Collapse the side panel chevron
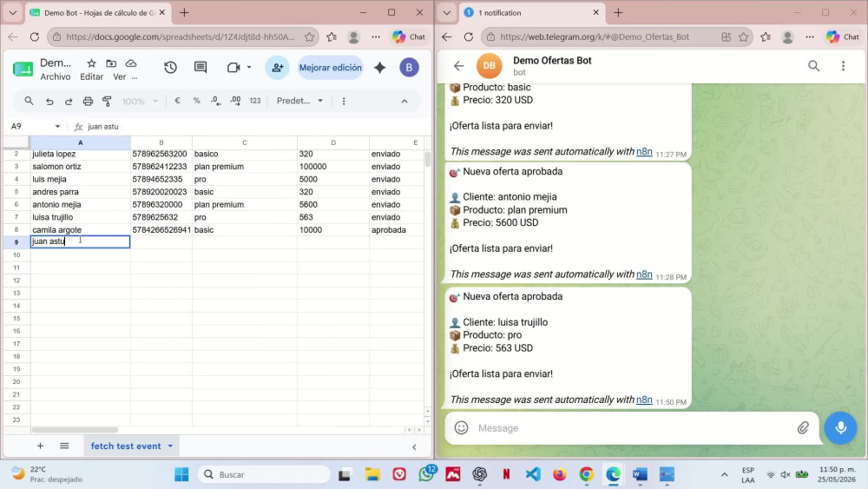This screenshot has width=868, height=489. [x=414, y=447]
